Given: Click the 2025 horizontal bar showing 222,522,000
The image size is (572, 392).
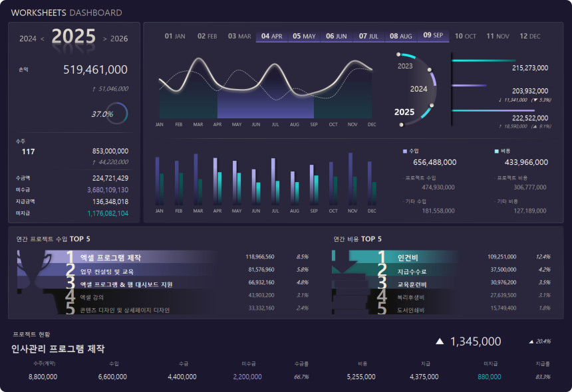Looking at the screenshot, I should click(492, 110).
